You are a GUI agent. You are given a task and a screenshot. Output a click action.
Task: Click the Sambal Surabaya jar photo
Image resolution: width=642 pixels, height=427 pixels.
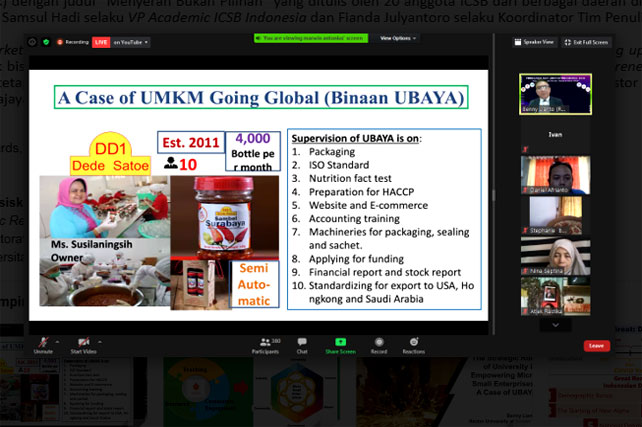[224, 217]
